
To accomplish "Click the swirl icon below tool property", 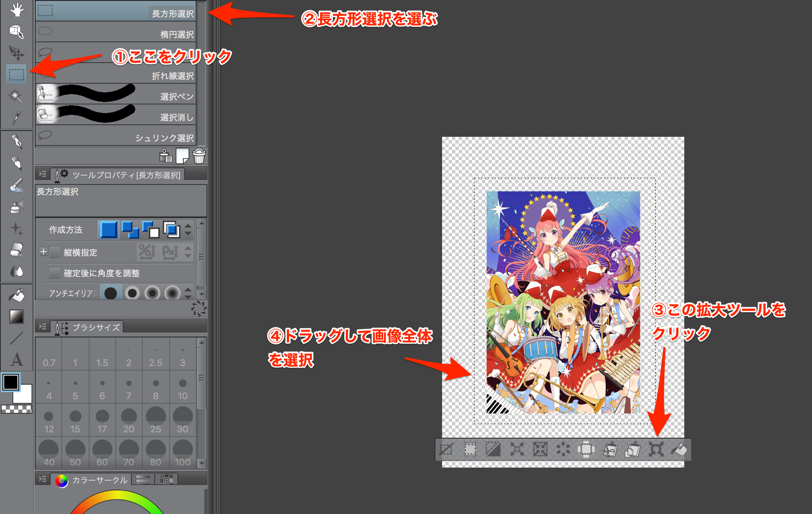I will pos(199,309).
